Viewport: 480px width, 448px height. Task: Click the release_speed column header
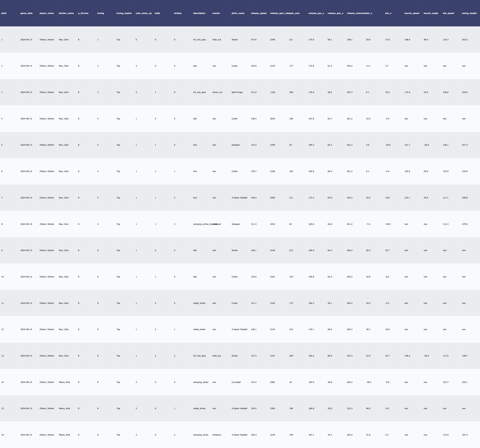tap(258, 13)
